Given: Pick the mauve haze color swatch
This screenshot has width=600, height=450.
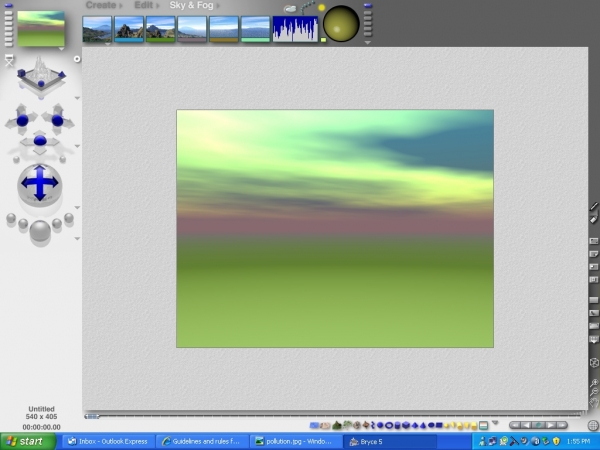Looking at the screenshot, I should pos(192,40).
